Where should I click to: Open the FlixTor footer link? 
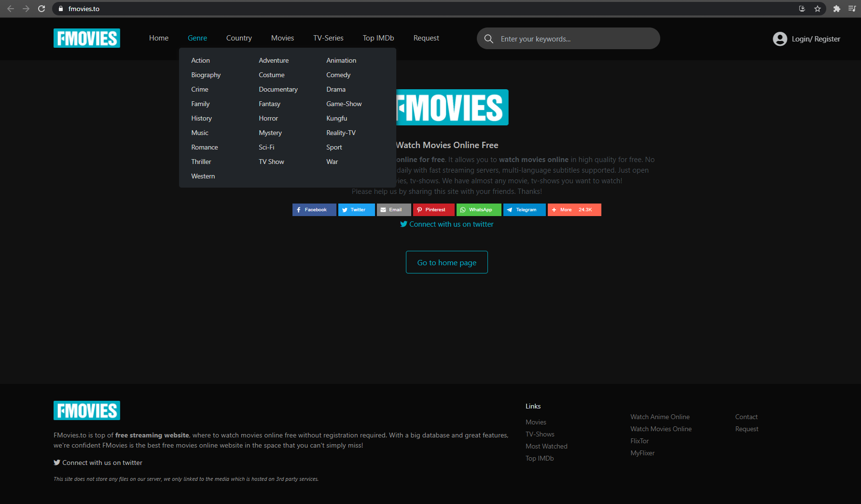tap(639, 441)
